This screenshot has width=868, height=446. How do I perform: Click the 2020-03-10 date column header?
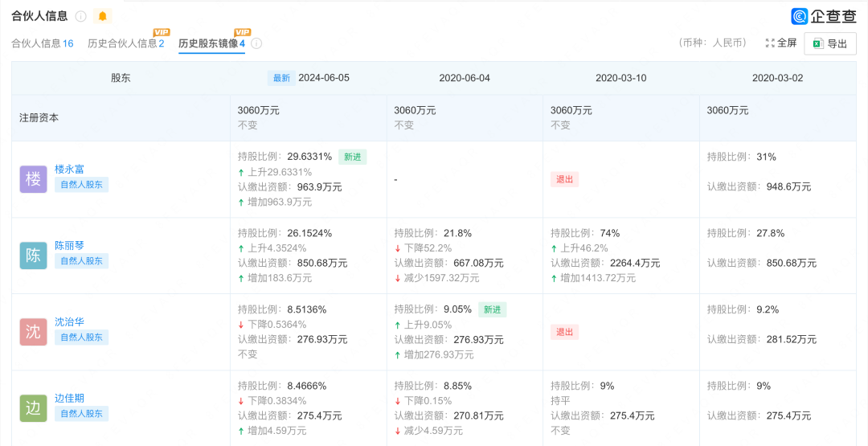620,78
